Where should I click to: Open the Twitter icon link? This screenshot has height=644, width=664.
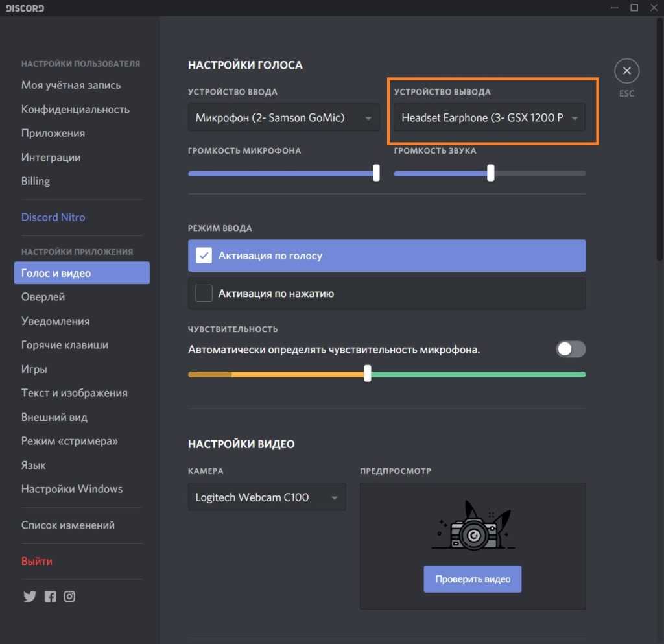point(30,597)
